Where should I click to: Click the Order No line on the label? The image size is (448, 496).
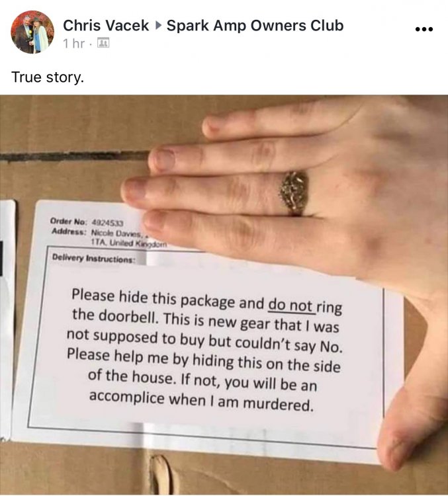click(x=87, y=222)
